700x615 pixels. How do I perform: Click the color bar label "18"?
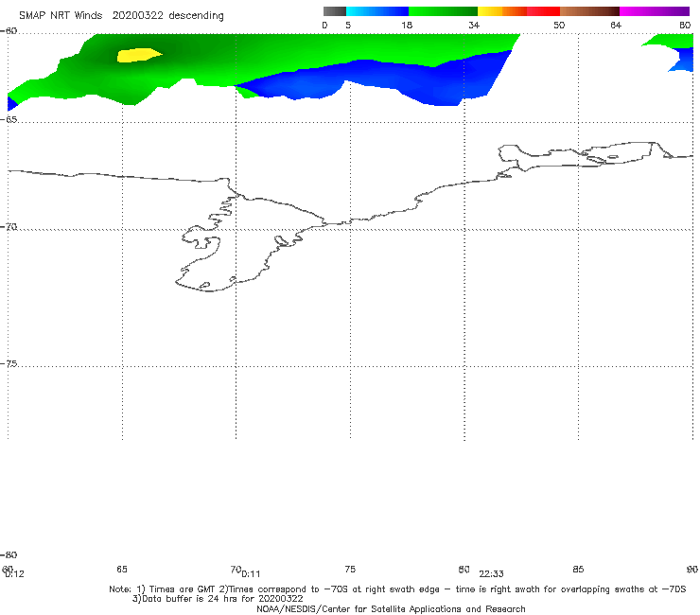tap(407, 25)
